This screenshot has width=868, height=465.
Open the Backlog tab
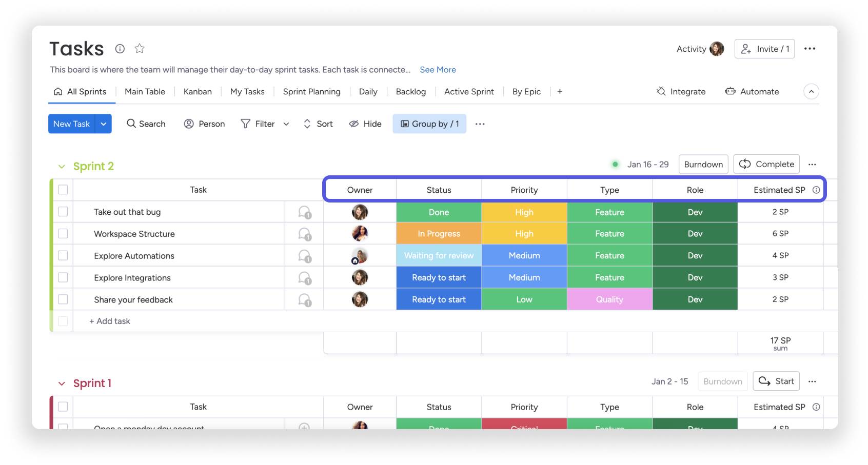tap(410, 91)
